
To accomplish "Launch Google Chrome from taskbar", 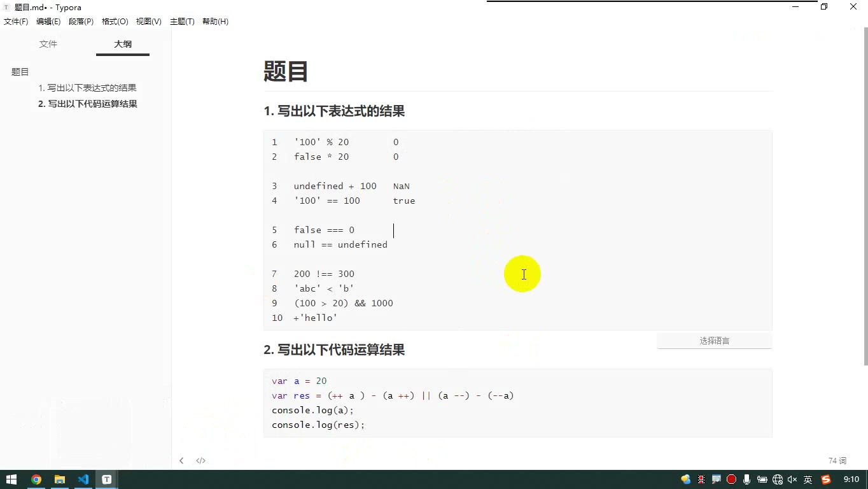I will click(x=36, y=479).
